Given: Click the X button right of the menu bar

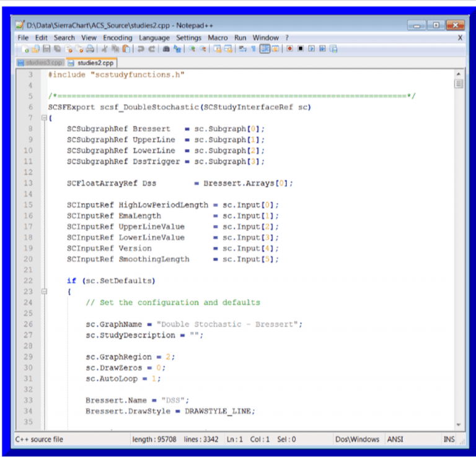Looking at the screenshot, I should coord(459,38).
